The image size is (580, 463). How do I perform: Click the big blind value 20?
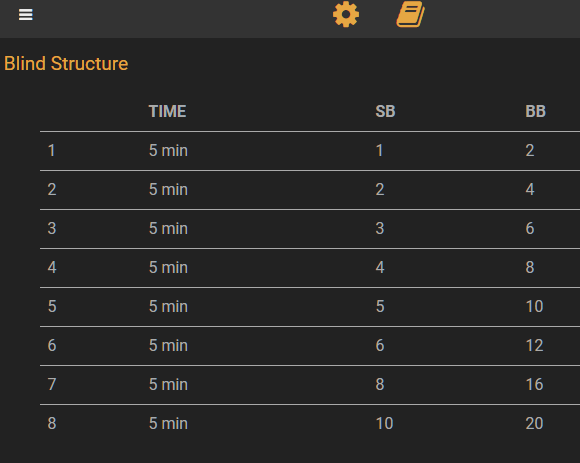534,423
